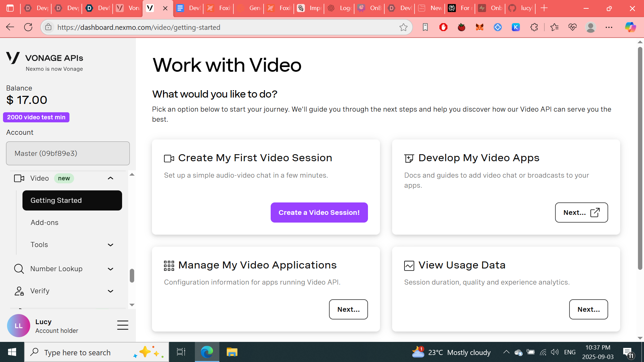Screen dimensions: 644x362
Task: Open the Copilot icon in browser toolbar
Action: (x=630, y=27)
